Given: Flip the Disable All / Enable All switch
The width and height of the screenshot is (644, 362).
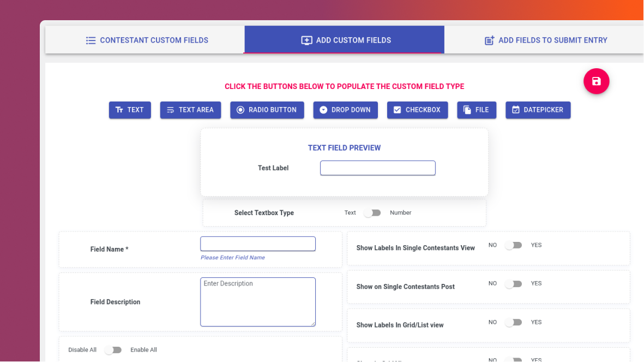Looking at the screenshot, I should [x=113, y=349].
